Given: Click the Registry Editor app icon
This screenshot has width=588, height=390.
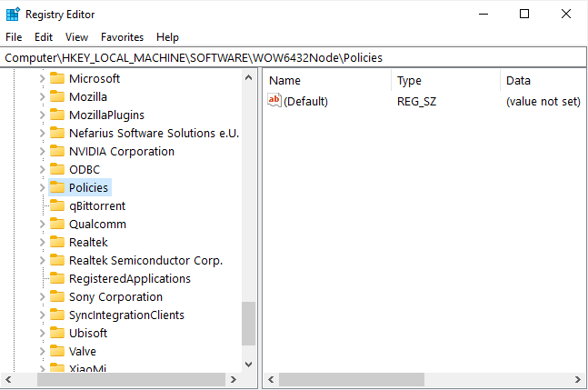Looking at the screenshot, I should tap(13, 14).
